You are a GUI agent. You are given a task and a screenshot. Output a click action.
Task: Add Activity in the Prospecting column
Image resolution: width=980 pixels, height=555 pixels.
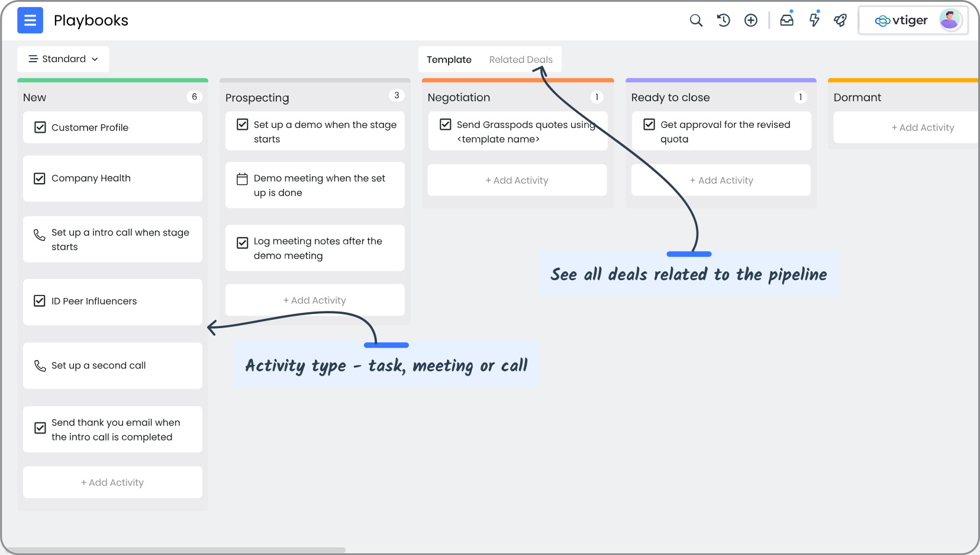[x=315, y=300]
